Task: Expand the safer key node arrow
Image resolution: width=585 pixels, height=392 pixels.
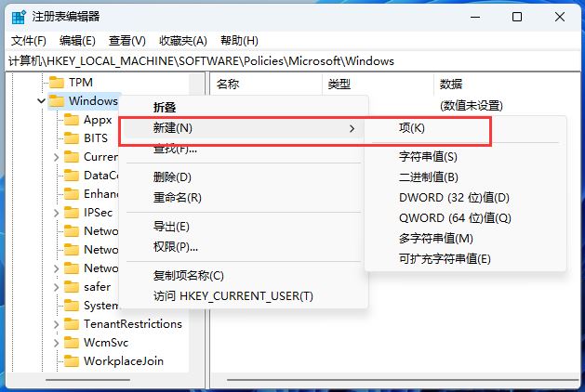Action: tap(56, 287)
